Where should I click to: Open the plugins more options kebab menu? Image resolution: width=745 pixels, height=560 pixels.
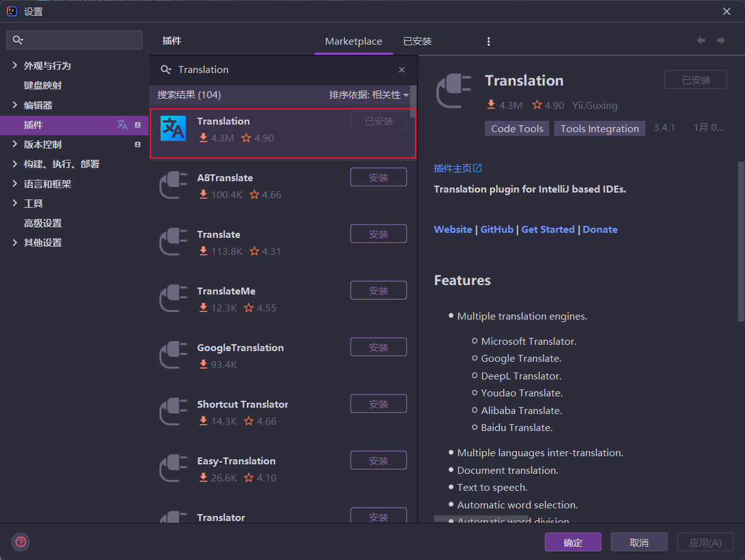(489, 42)
